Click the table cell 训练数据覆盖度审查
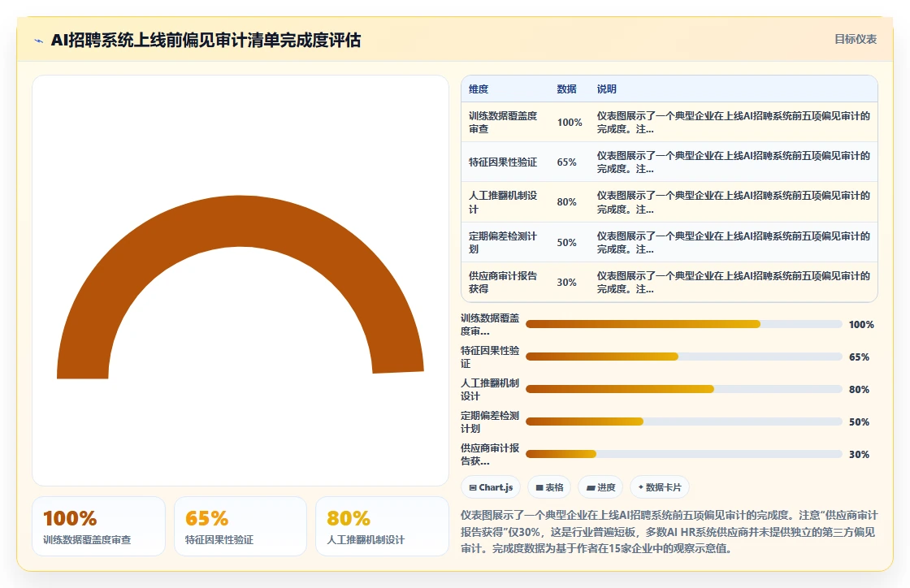This screenshot has width=910, height=588. click(x=503, y=123)
